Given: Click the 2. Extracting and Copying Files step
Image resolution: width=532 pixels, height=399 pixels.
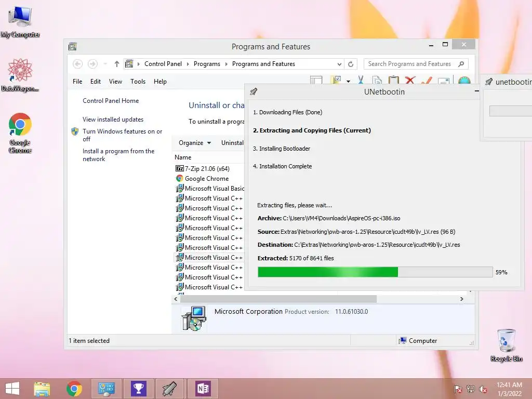Looking at the screenshot, I should pos(312,130).
